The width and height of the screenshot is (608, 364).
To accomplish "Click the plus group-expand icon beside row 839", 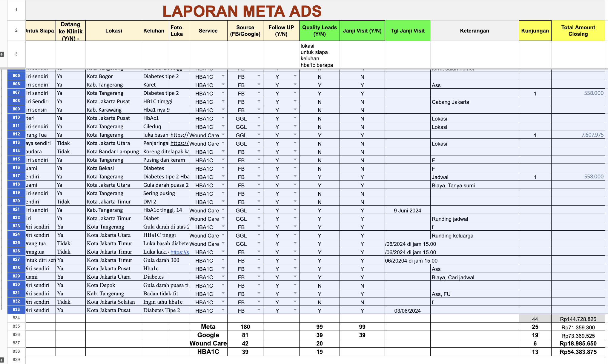I will [2, 360].
